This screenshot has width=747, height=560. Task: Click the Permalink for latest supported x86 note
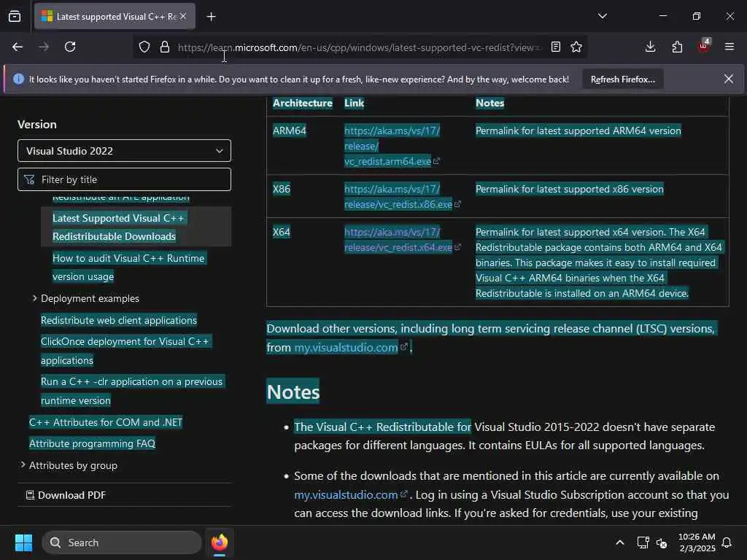click(569, 189)
